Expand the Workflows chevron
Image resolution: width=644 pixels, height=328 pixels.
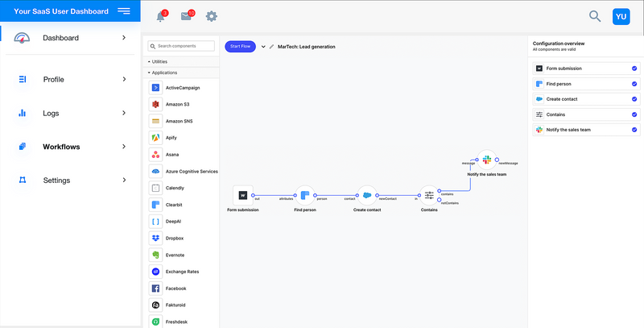(x=124, y=147)
